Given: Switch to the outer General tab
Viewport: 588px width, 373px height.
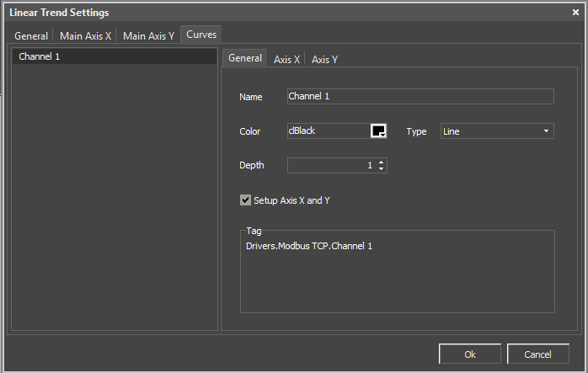Looking at the screenshot, I should [31, 35].
